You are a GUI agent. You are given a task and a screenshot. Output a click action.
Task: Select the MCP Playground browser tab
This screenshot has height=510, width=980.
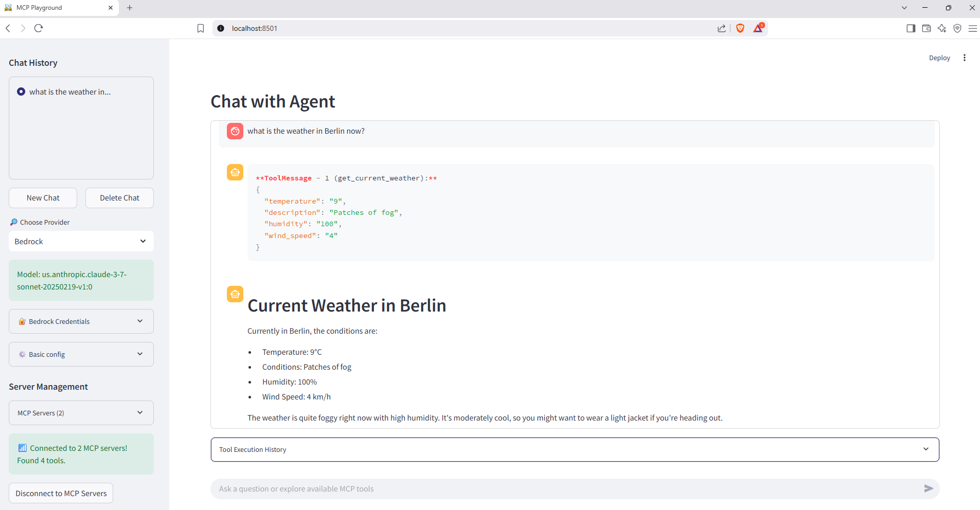pos(59,8)
